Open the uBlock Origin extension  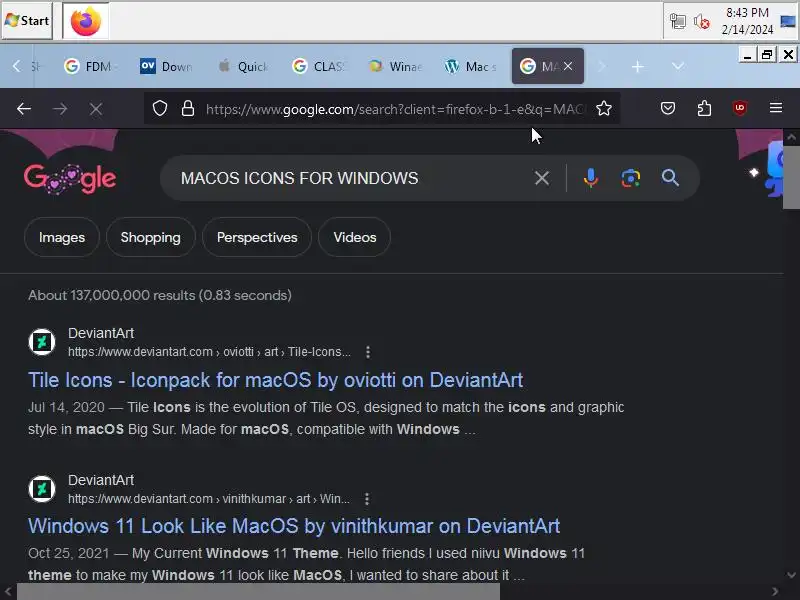[740, 108]
